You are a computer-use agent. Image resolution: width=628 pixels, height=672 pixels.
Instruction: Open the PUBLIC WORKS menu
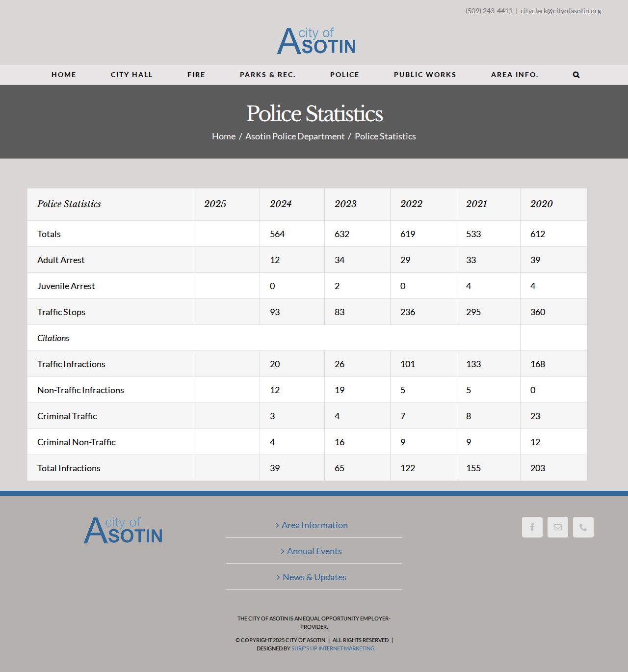(425, 75)
